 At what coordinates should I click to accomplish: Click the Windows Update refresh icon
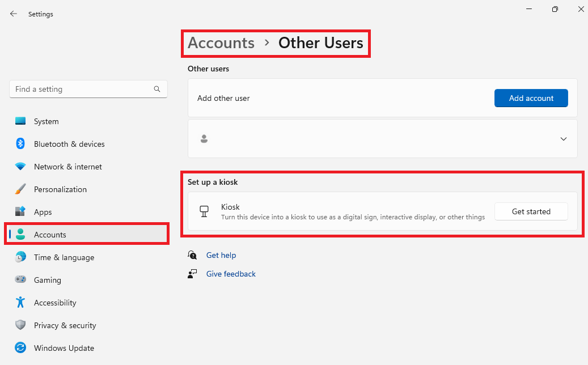[x=20, y=348]
